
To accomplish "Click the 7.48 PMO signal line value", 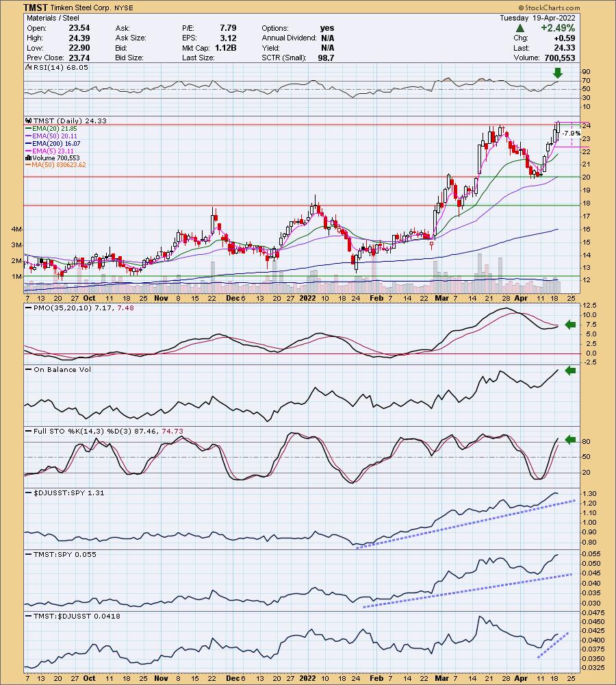I will point(126,308).
